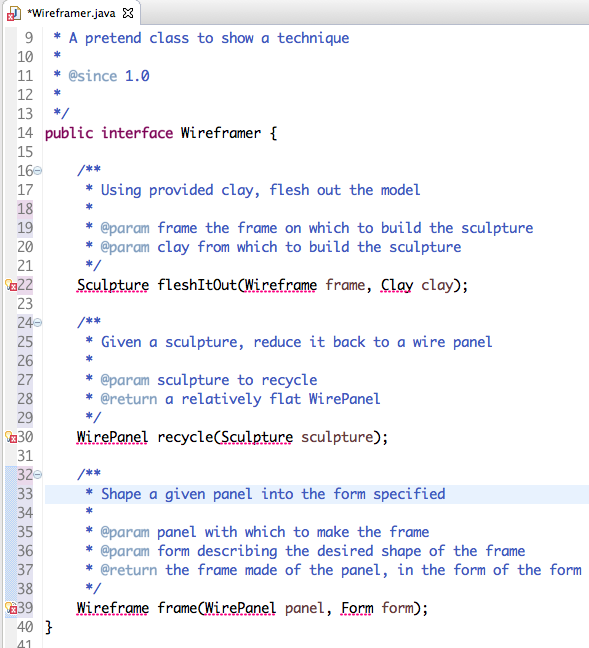Close the Wireframer.java editor tab
This screenshot has height=648, width=589.
tap(128, 13)
